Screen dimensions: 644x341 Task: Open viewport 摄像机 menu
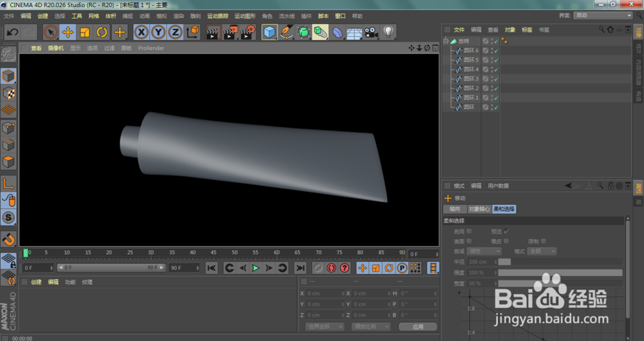(x=55, y=48)
